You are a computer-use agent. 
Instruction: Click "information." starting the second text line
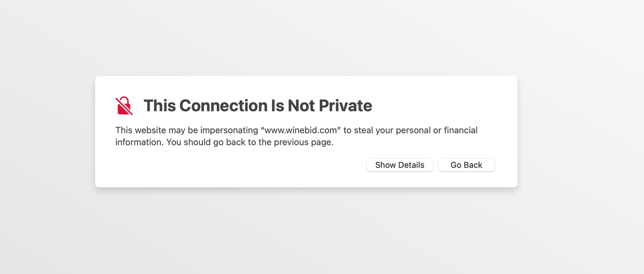click(139, 142)
